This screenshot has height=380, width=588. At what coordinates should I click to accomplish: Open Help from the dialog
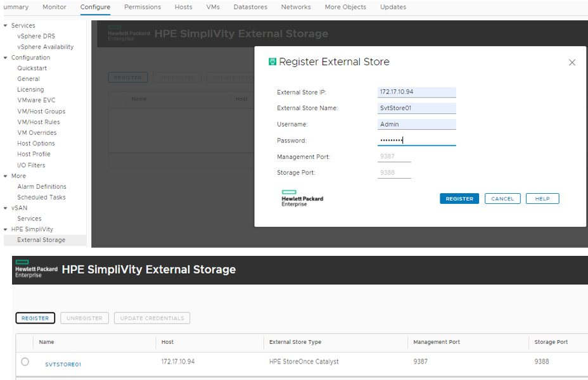[542, 199]
